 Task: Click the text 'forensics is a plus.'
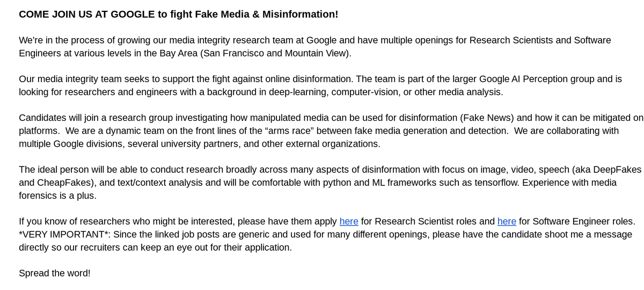tap(58, 195)
